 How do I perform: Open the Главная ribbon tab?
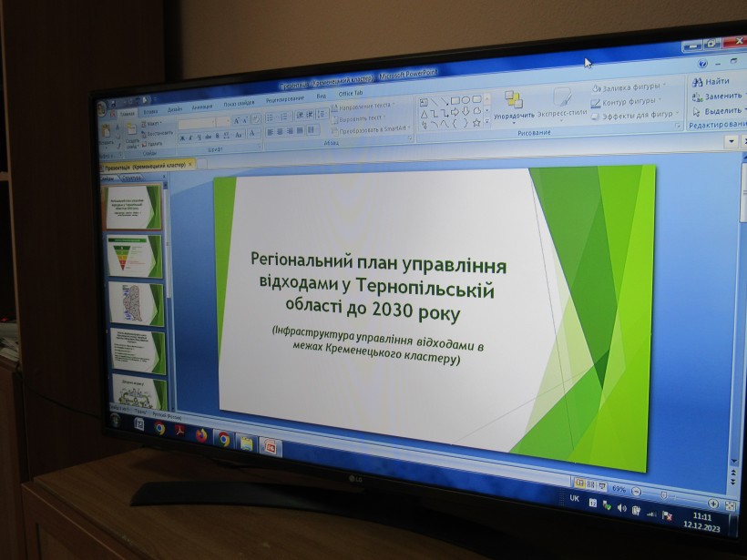tap(128, 114)
